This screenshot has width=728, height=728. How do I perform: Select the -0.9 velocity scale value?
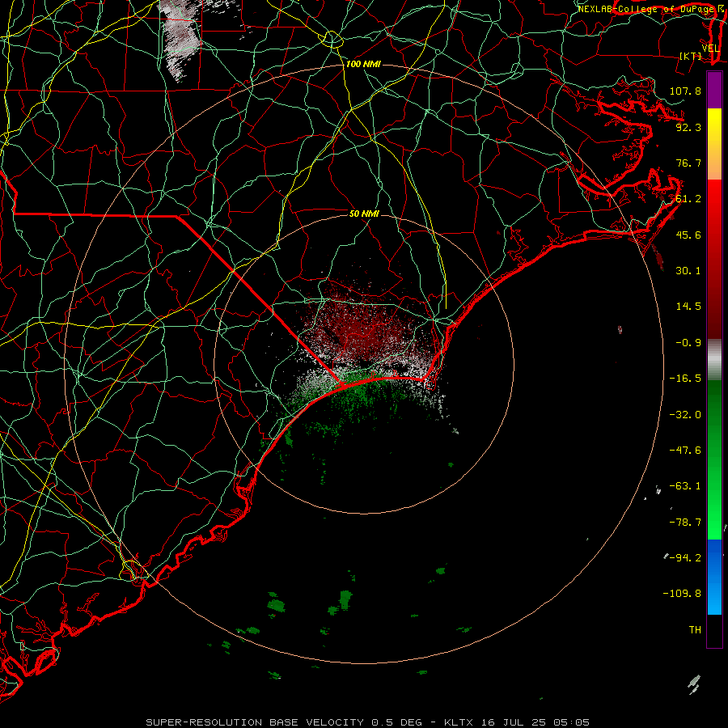click(x=688, y=343)
